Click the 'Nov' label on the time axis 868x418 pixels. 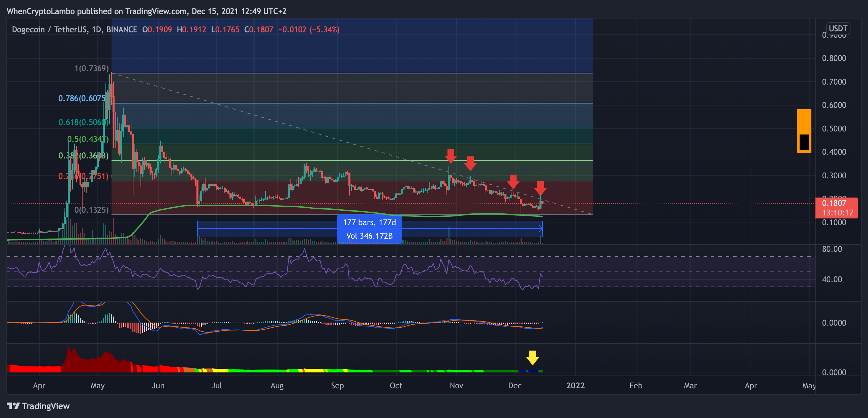point(456,386)
